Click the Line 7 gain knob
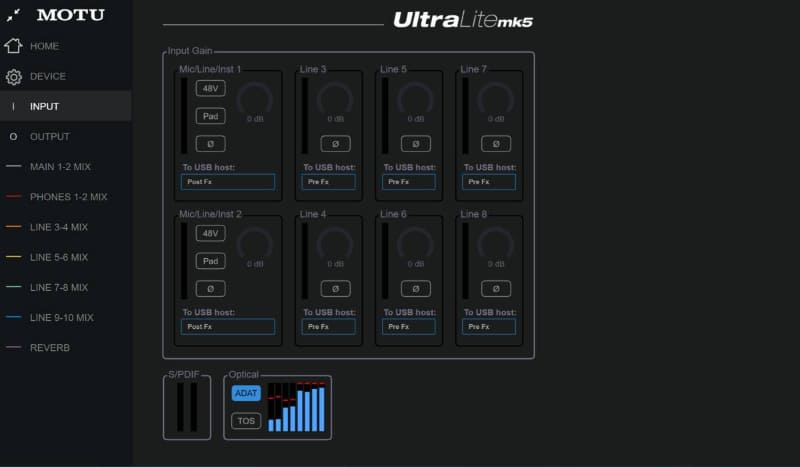800x467 pixels. coord(495,99)
